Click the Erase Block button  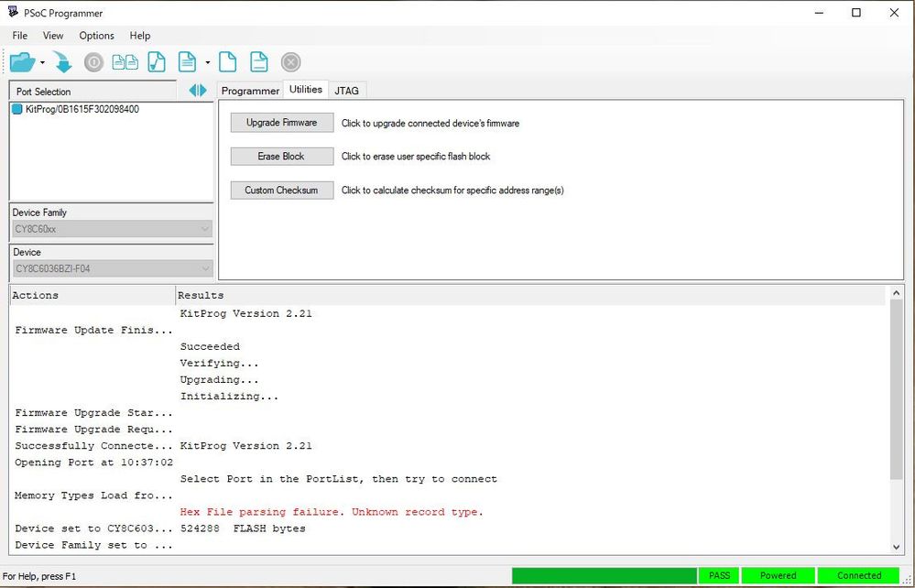pyautogui.click(x=282, y=157)
